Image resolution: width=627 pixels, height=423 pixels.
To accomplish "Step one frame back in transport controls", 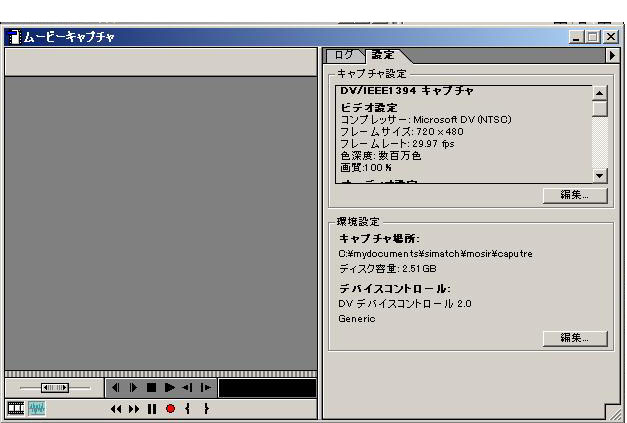I will [x=115, y=387].
